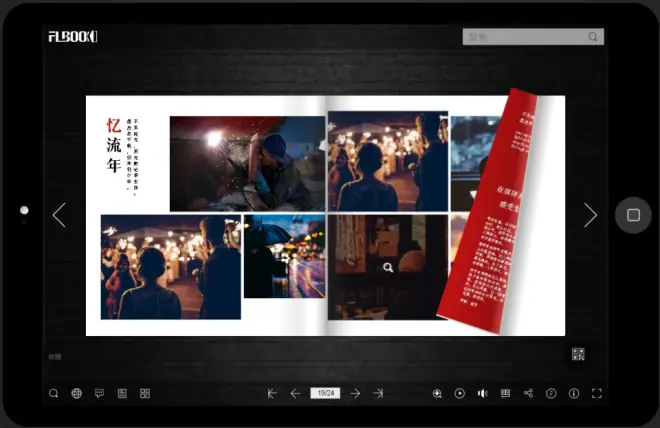Open the comments speech bubble icon

pyautogui.click(x=99, y=393)
